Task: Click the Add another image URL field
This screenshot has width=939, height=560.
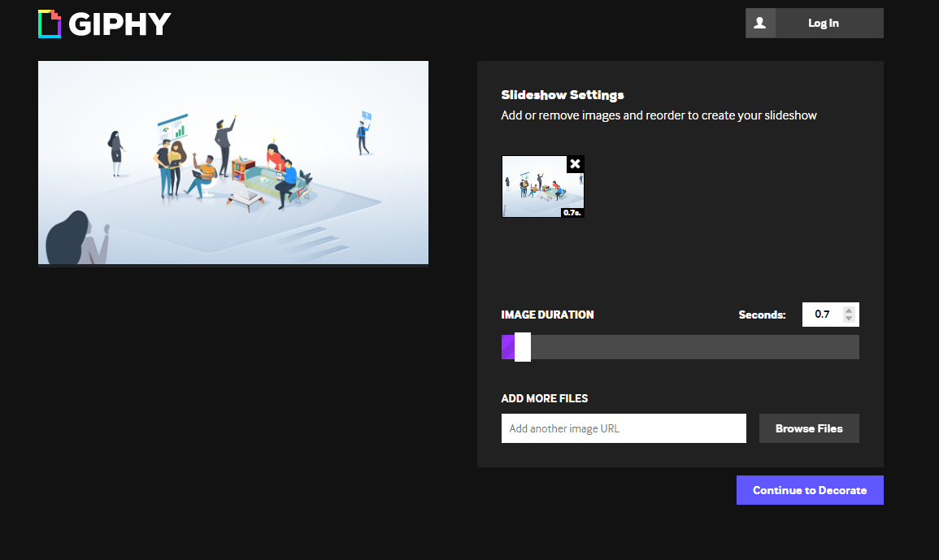Action: pos(624,428)
